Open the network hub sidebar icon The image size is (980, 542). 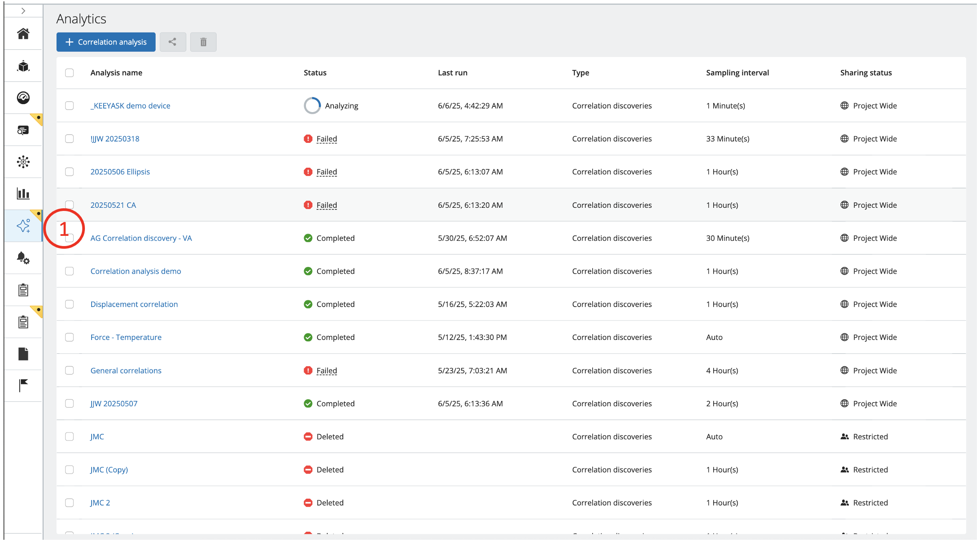[x=23, y=162]
